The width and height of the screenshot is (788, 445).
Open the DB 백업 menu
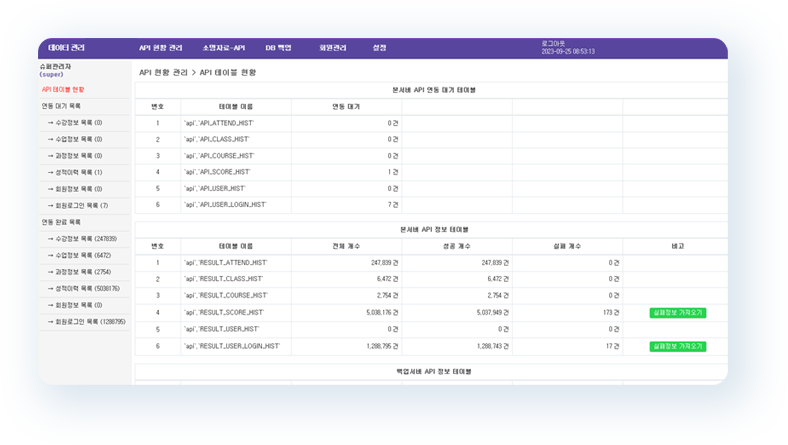pyautogui.click(x=278, y=48)
